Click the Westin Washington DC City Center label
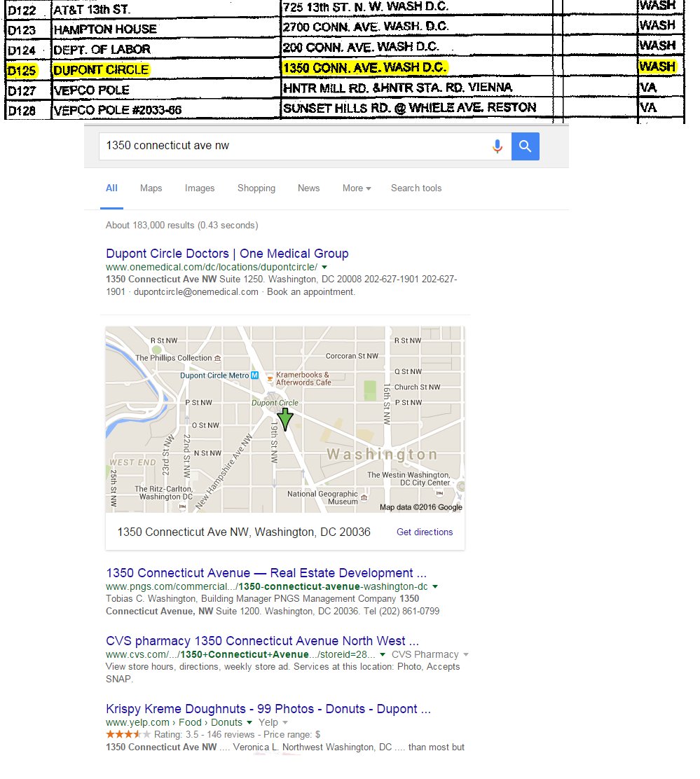The image size is (700, 779). (x=409, y=479)
